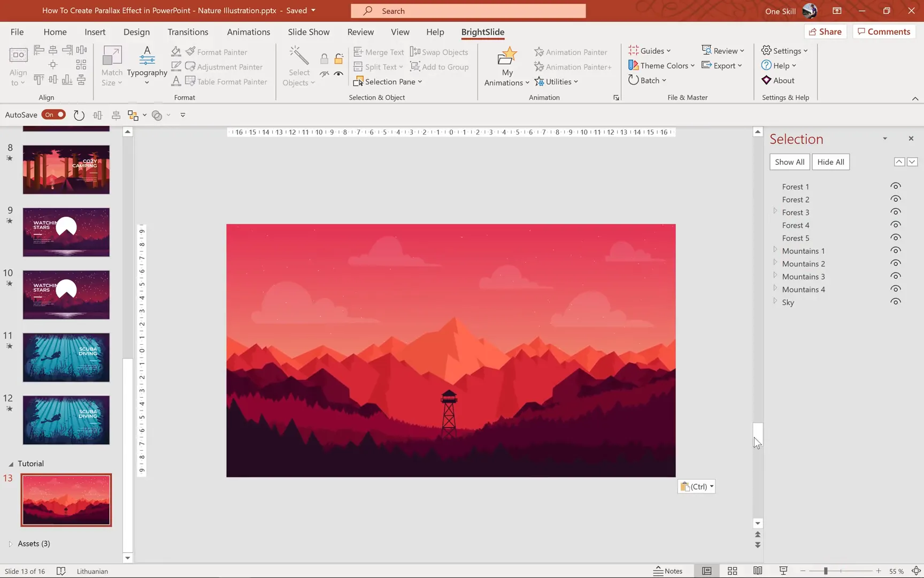Screen dimensions: 924x578
Task: Switch to the BrightSlide ribbon tab
Action: [482, 32]
